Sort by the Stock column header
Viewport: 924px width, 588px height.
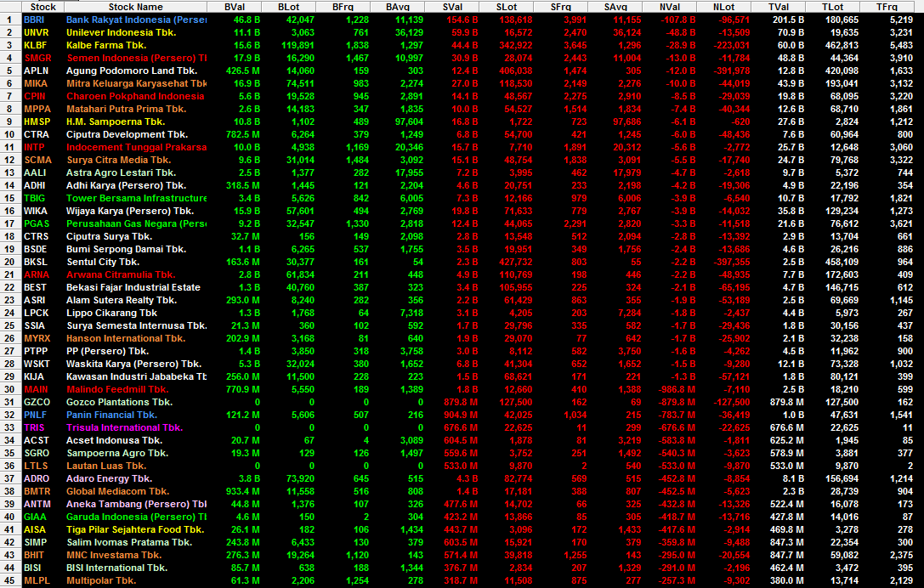(43, 7)
